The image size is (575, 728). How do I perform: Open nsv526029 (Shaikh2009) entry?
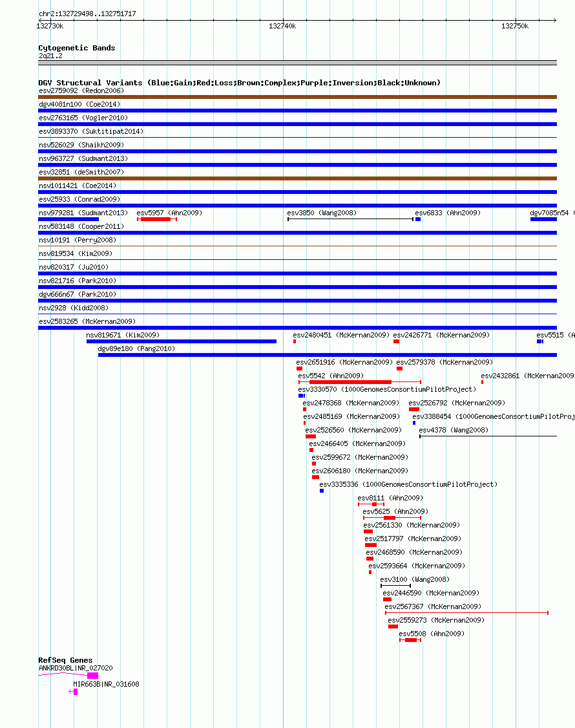tap(81, 145)
